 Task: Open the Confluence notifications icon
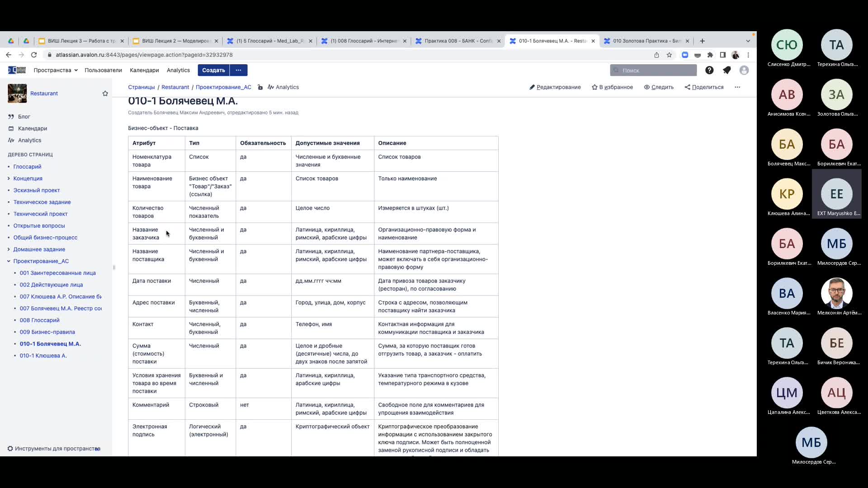(x=726, y=70)
